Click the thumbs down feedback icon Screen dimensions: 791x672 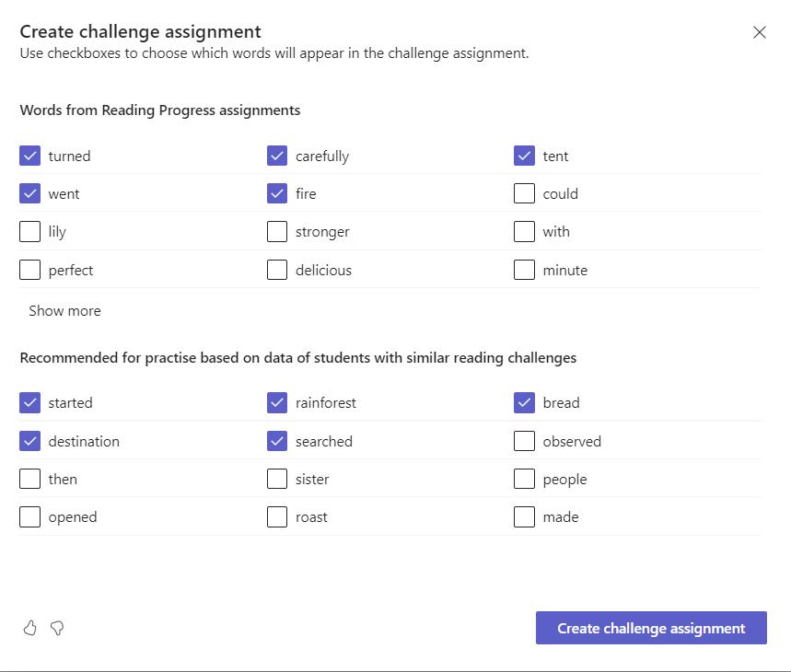click(x=57, y=628)
